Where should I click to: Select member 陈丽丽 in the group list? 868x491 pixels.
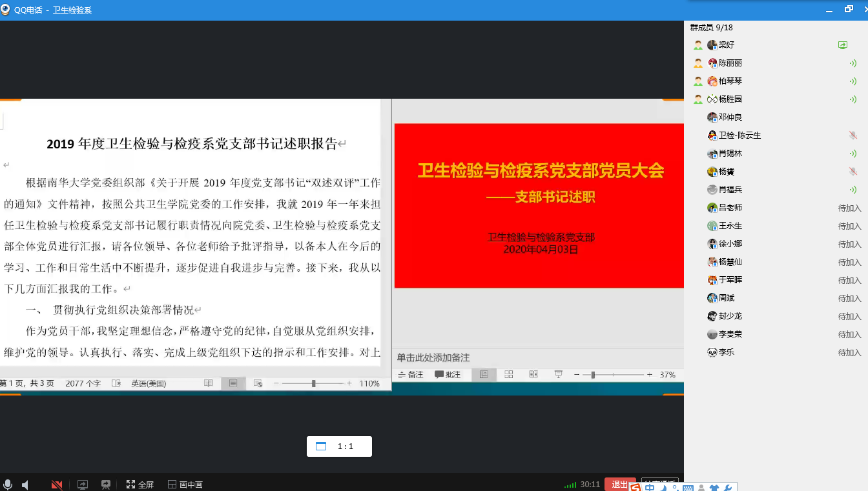730,63
